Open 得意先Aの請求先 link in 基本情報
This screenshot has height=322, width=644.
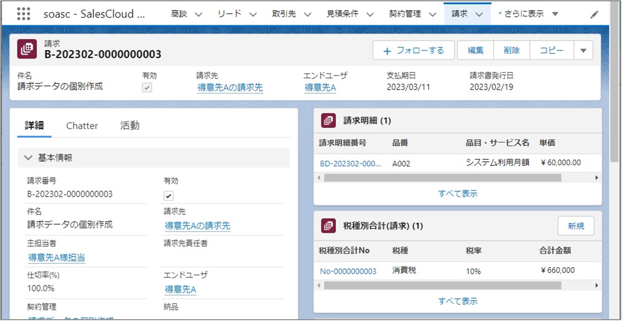click(197, 226)
